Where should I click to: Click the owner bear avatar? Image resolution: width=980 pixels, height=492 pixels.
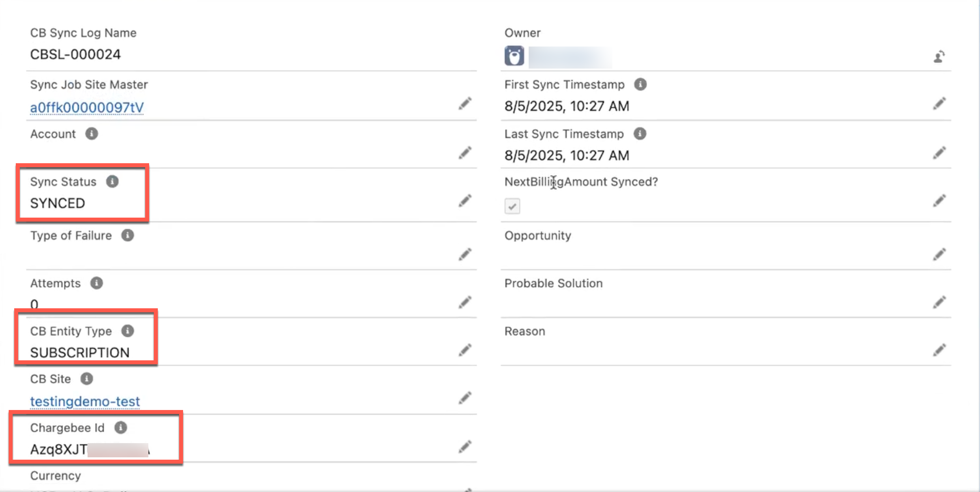[514, 56]
